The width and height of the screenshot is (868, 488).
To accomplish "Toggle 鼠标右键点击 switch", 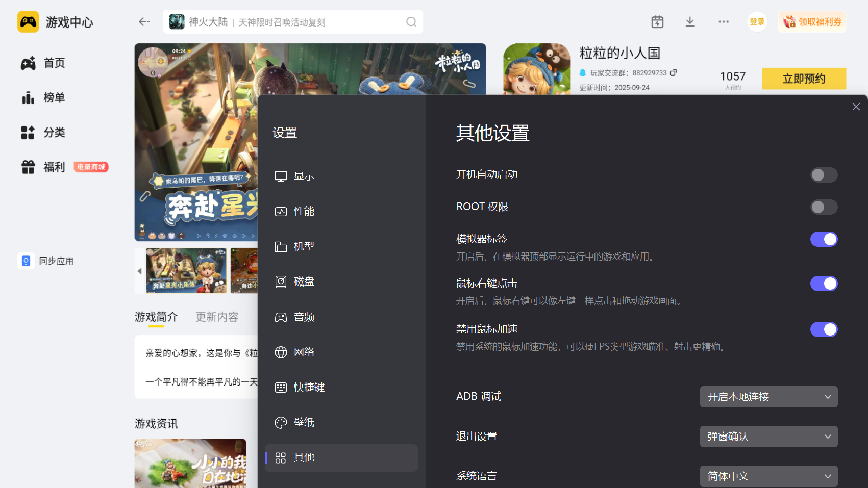I will 824,284.
